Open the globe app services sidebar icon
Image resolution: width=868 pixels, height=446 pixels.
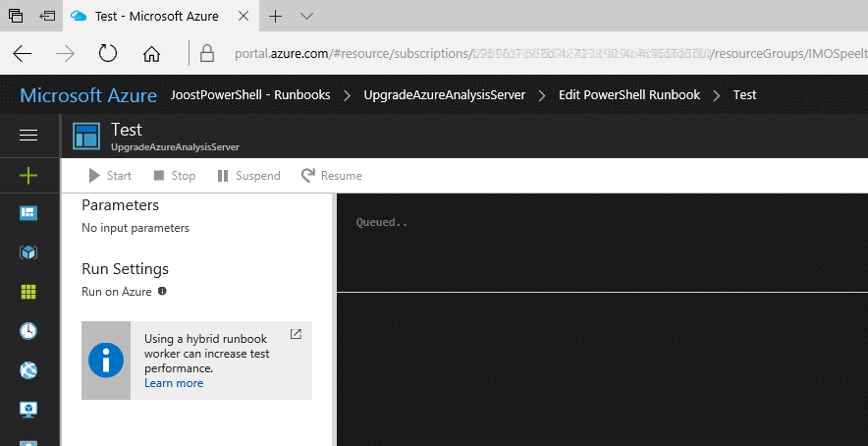coord(28,370)
